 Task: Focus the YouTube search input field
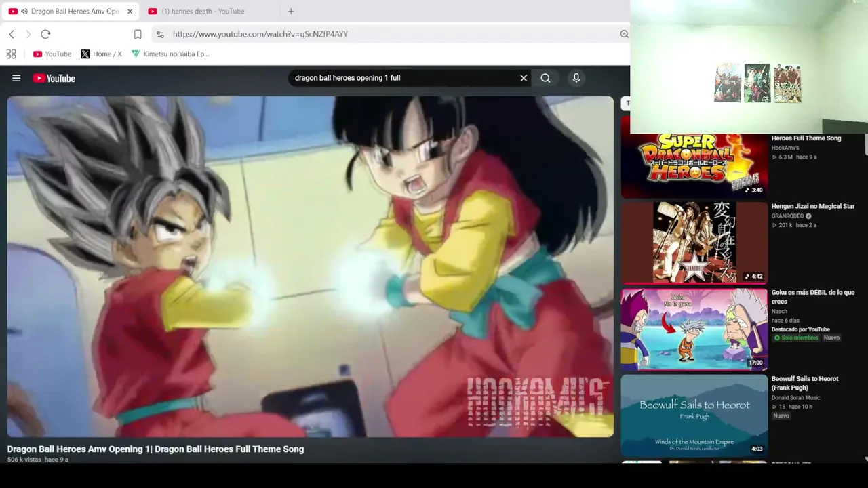pos(403,78)
